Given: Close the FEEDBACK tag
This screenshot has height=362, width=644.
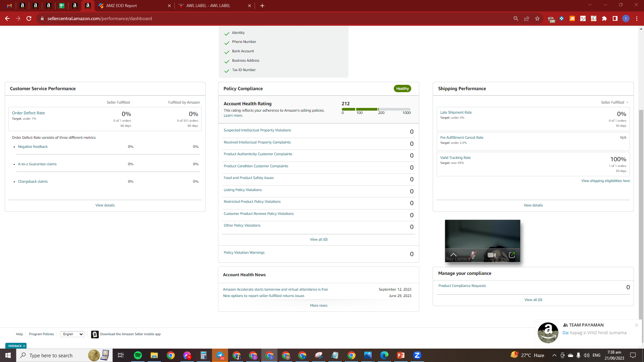Looking at the screenshot, I should click(24, 346).
